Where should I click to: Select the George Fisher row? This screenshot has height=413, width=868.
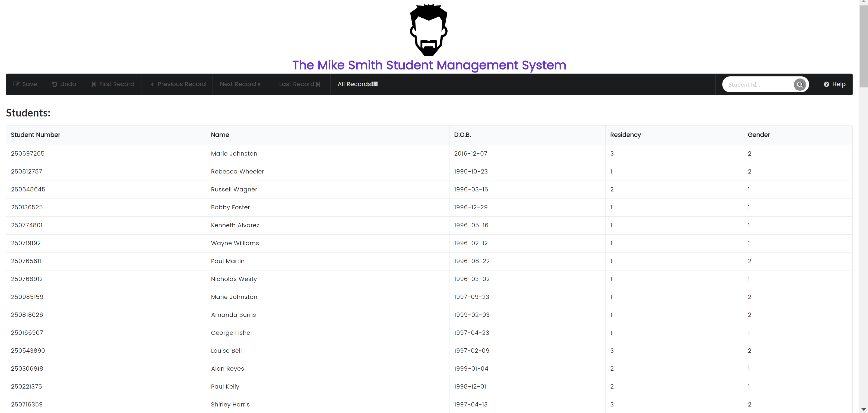232,333
